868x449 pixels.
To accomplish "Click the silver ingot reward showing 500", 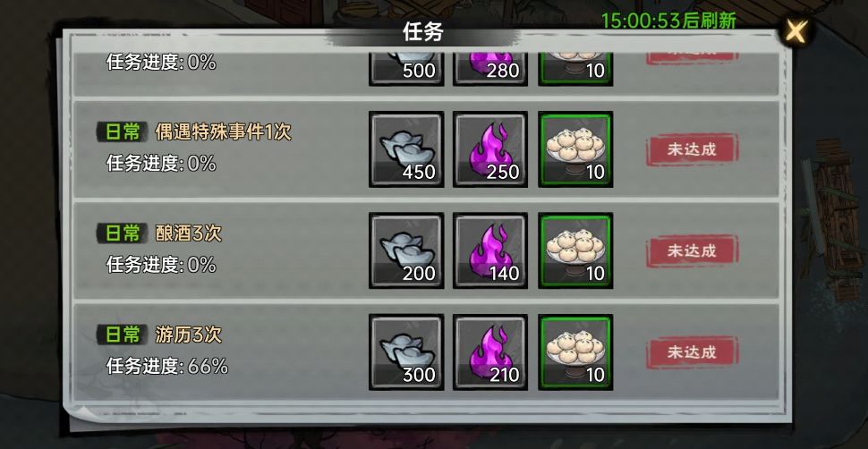I will coord(406,69).
